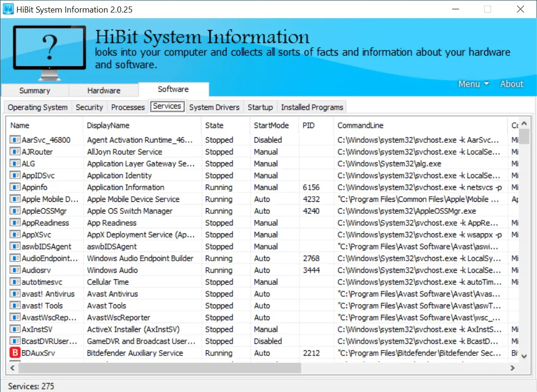Click the vertical scrollbar up arrow
Screen dimensions: 537x392
tap(524, 123)
